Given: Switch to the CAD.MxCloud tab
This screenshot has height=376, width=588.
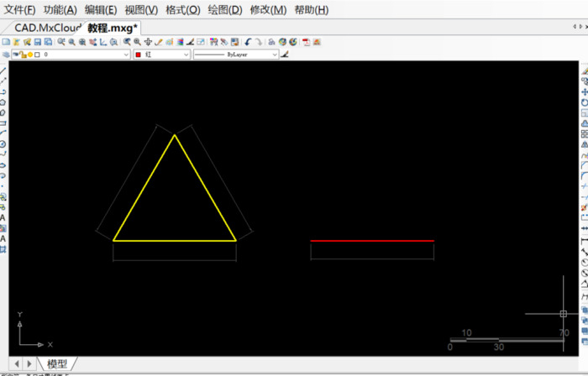Looking at the screenshot, I should click(x=48, y=27).
